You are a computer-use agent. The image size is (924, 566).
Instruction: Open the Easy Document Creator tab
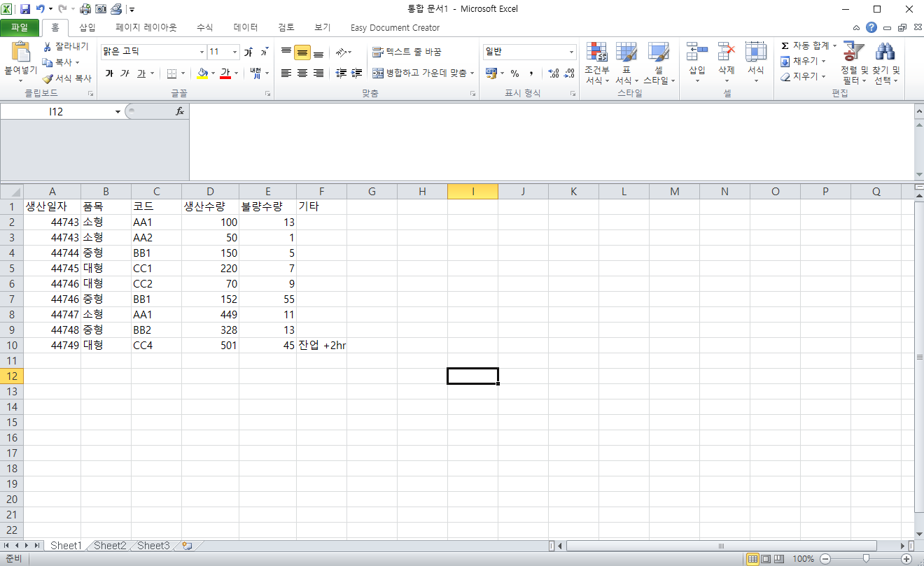395,28
